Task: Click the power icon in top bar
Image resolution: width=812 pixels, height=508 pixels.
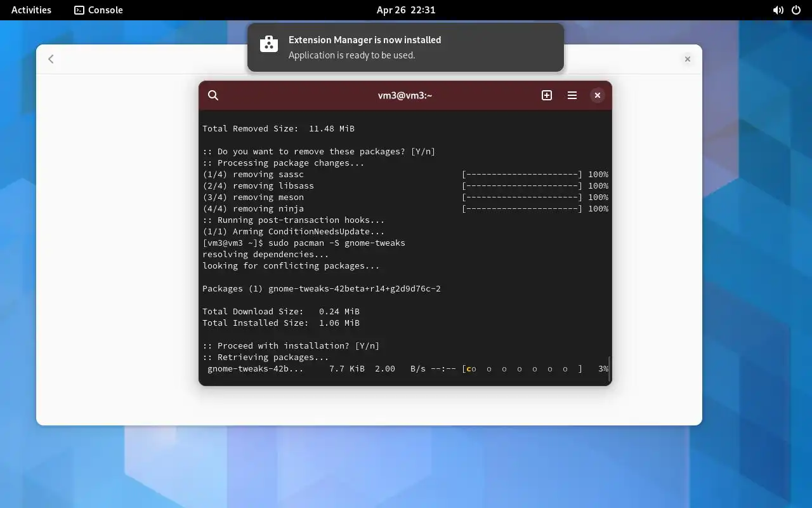Action: click(x=796, y=10)
